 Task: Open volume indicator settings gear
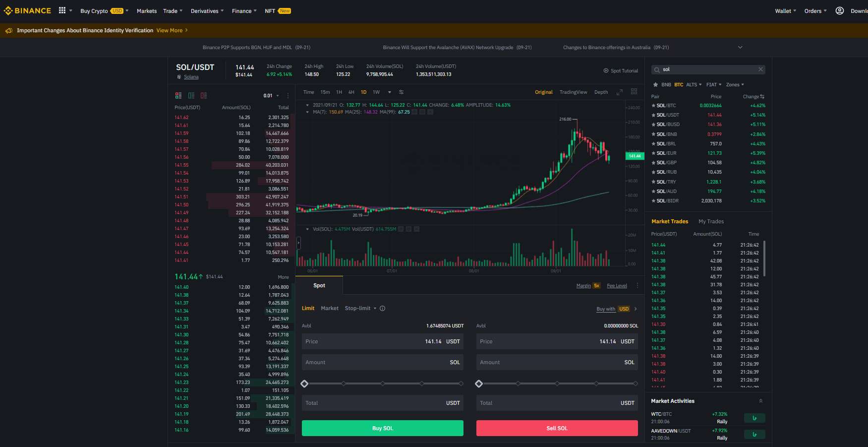click(x=408, y=229)
